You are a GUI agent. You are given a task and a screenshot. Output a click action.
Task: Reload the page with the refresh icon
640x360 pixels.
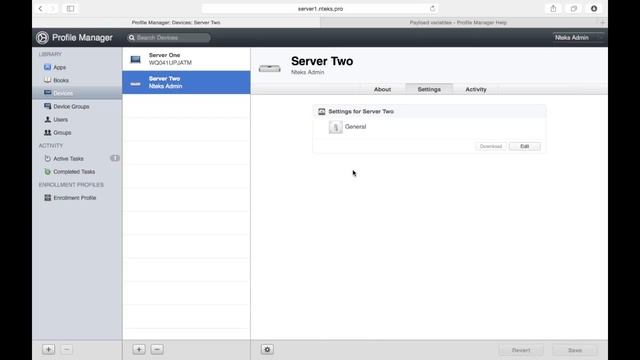432,8
